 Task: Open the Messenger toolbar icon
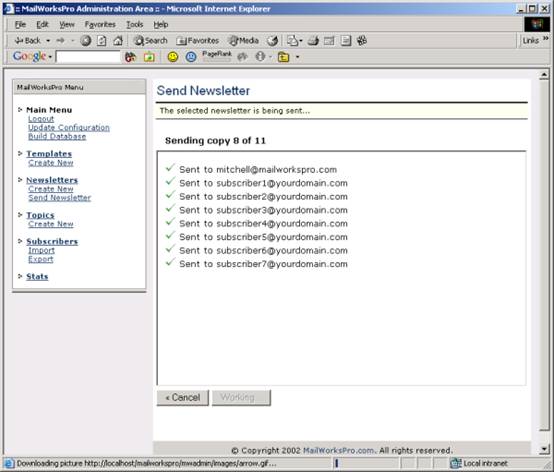coord(362,41)
